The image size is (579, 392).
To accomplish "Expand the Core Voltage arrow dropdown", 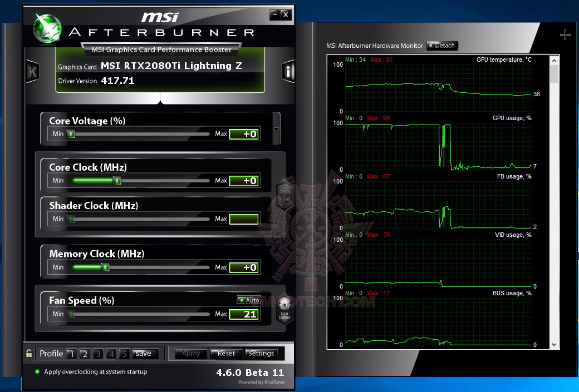I will click(276, 129).
